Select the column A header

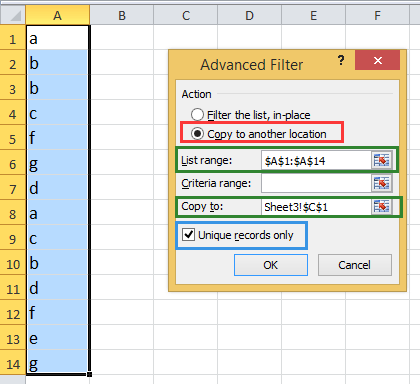tap(58, 15)
